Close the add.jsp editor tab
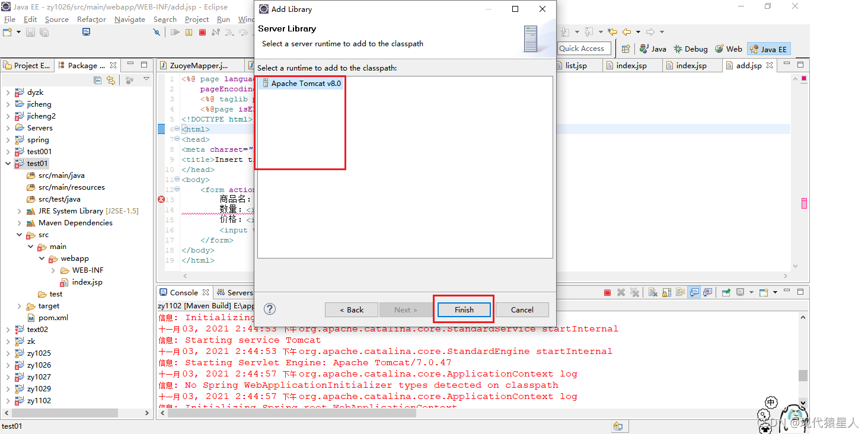868x434 pixels. click(769, 65)
